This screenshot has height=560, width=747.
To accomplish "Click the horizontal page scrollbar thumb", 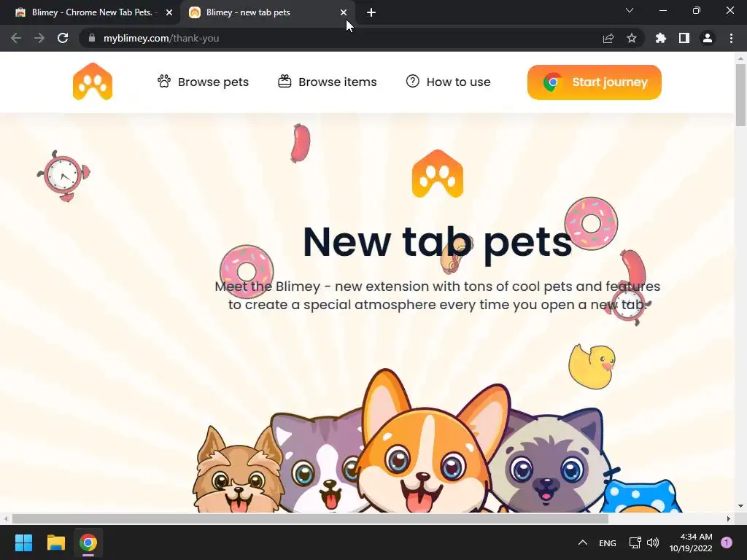I will [310, 518].
